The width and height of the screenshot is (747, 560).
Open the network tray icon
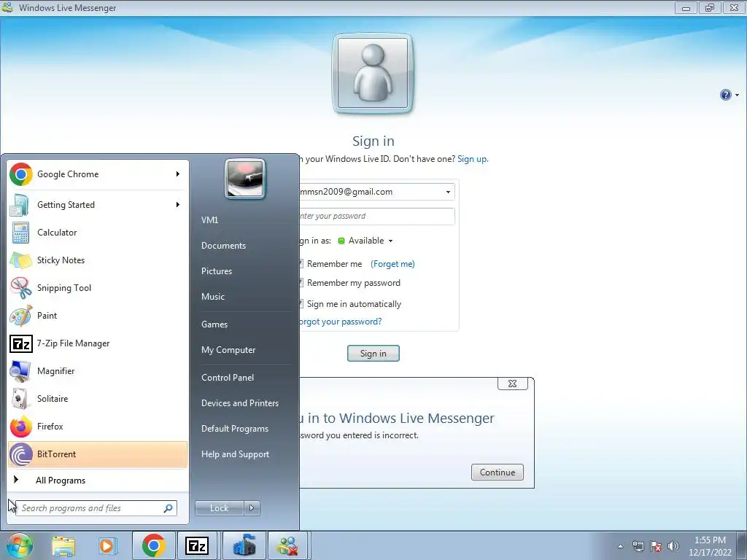tap(638, 546)
